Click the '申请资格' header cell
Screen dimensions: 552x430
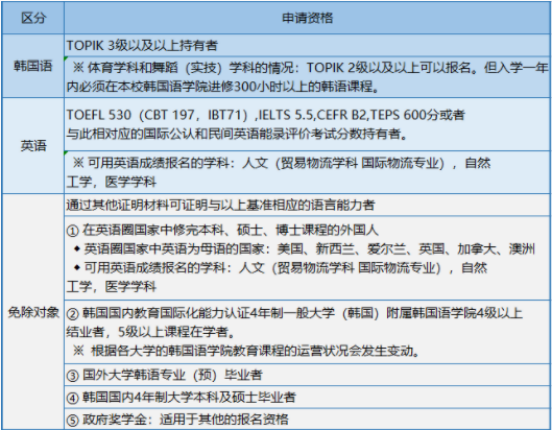tap(307, 18)
